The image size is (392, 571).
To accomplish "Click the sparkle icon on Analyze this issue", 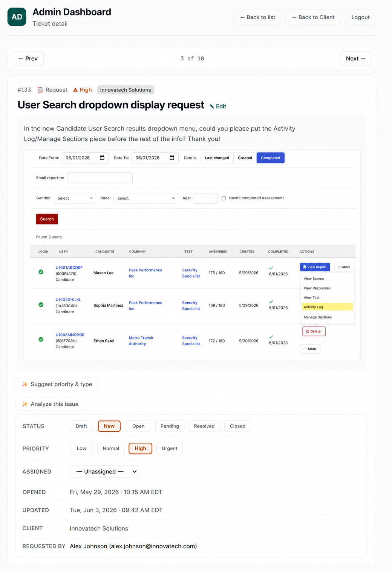I will tap(25, 404).
